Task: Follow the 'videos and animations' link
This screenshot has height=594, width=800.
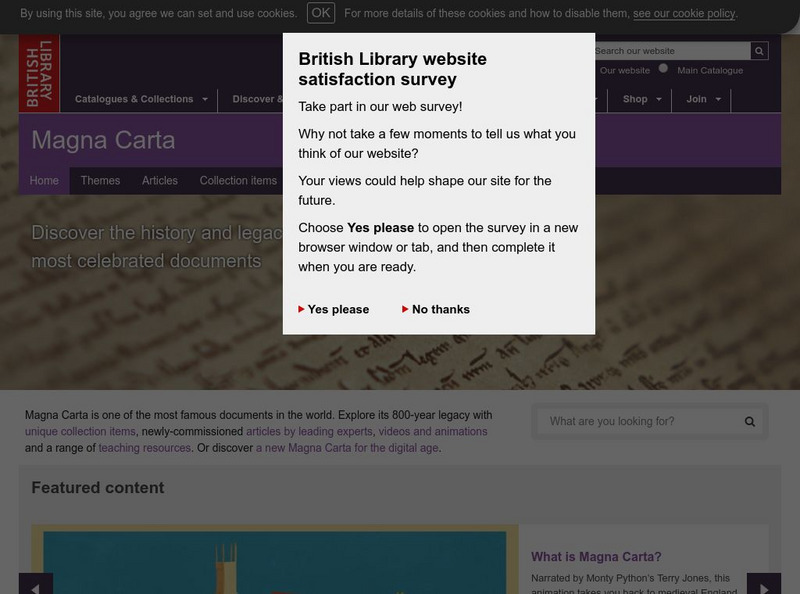Action: [x=433, y=431]
